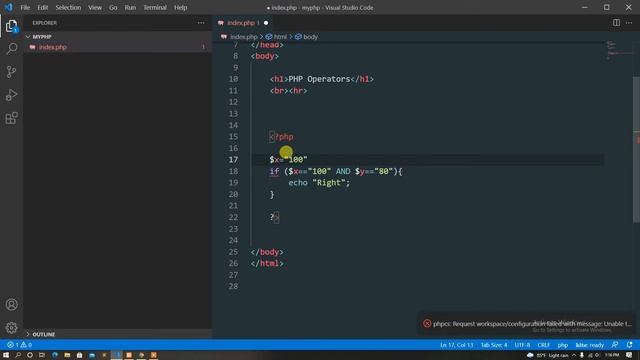Click the editor vertical scrollbar

click(636, 149)
